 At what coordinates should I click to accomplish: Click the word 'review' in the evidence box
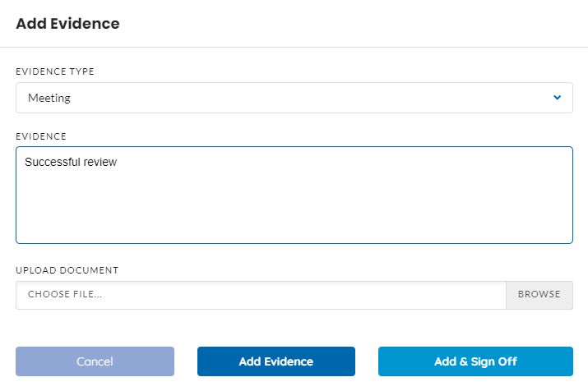pos(100,162)
